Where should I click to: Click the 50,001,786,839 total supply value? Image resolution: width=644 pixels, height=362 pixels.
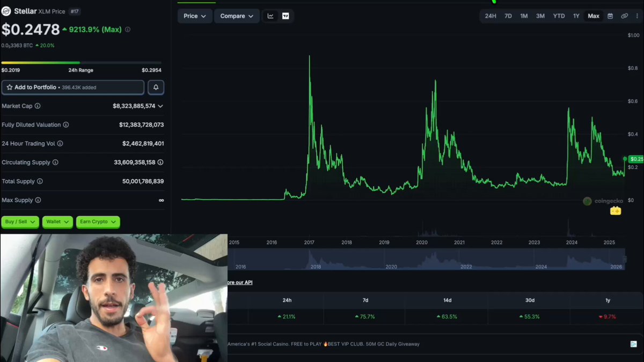click(143, 181)
